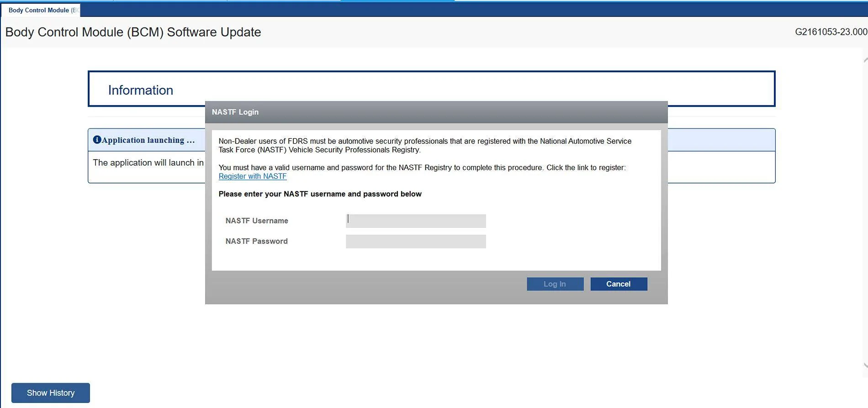This screenshot has height=408, width=868.
Task: Click the page scrollbar up arrow
Action: (865, 60)
